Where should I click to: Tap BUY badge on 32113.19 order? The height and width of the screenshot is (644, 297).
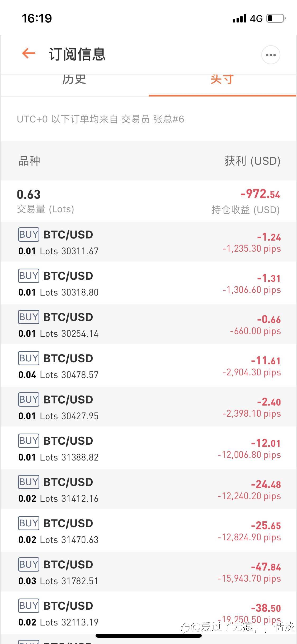click(x=29, y=606)
